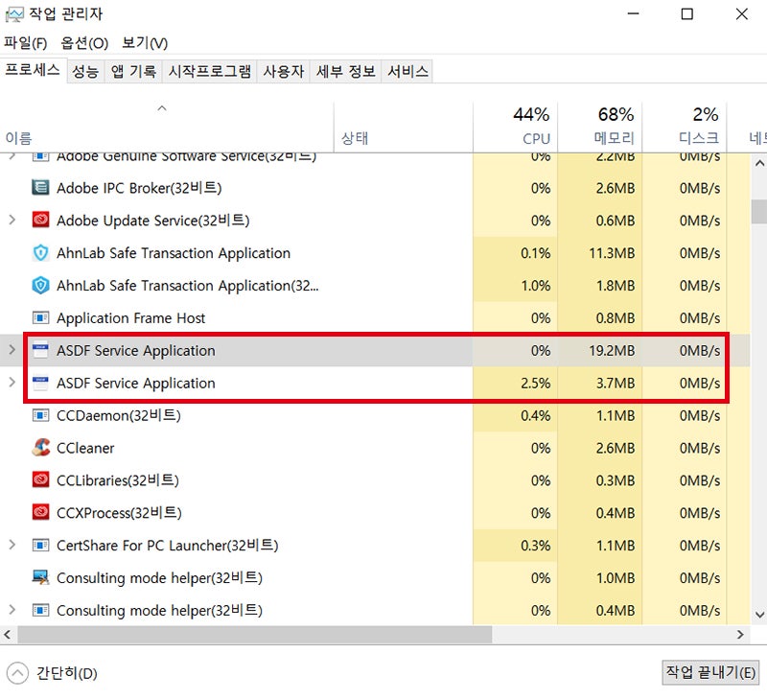Maximize the Task Manager window
This screenshot has width=767, height=700.
[x=686, y=13]
